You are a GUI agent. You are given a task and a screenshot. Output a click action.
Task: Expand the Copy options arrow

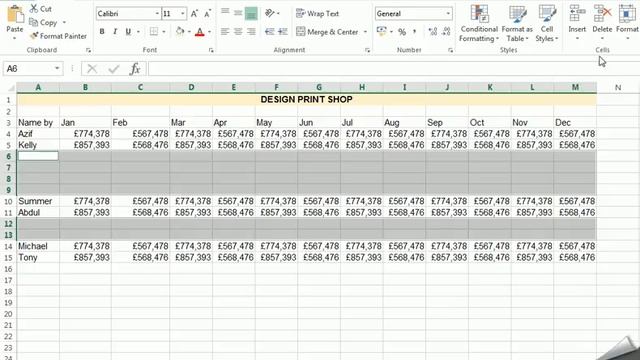[x=64, y=22]
